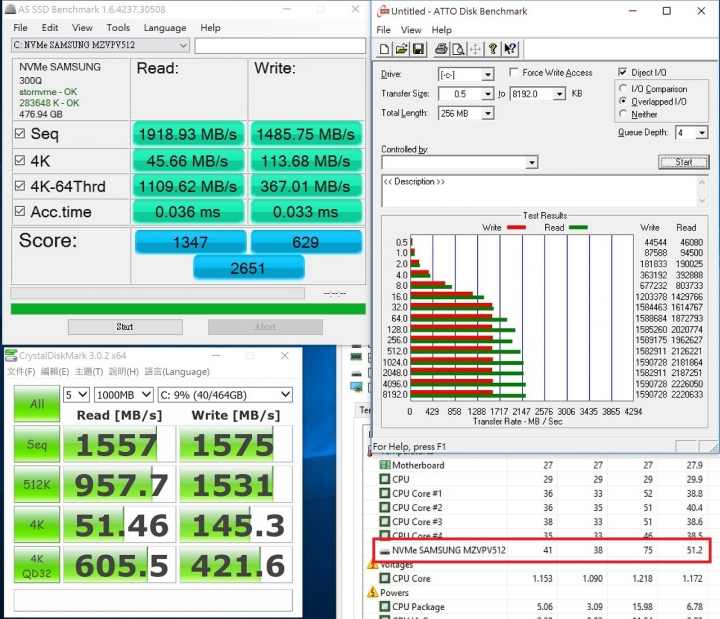The height and width of the screenshot is (619, 720).
Task: Uncheck the Direct I/O checkbox
Action: pos(623,73)
